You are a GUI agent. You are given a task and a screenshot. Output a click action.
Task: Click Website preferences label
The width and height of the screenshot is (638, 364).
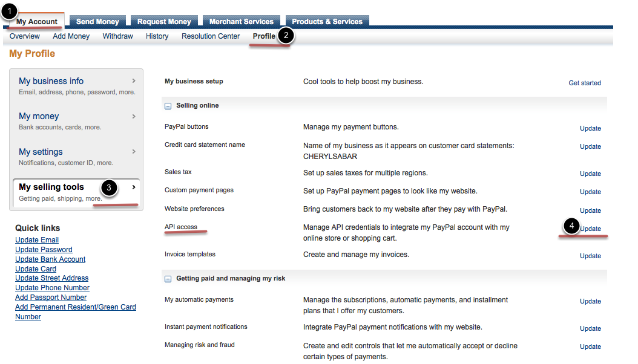coord(194,209)
